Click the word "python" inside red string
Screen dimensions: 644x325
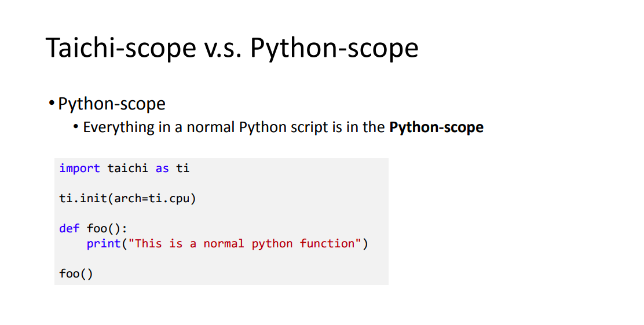tap(272, 244)
